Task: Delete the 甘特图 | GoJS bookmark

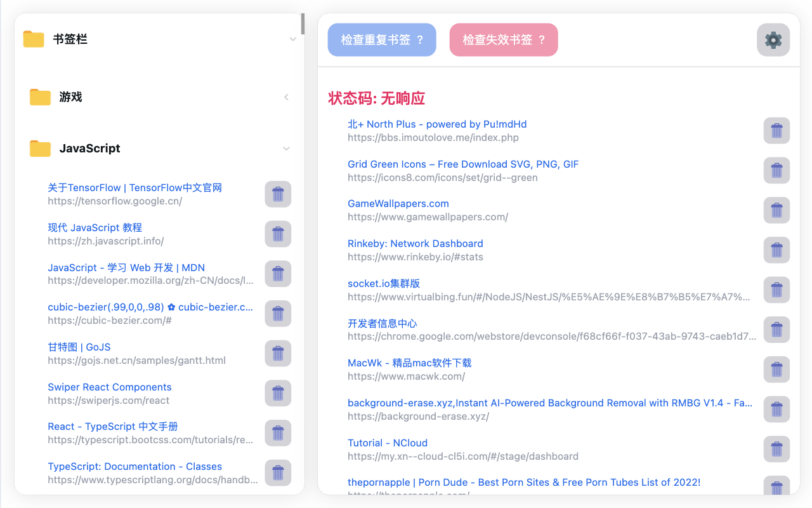Action: pos(278,353)
